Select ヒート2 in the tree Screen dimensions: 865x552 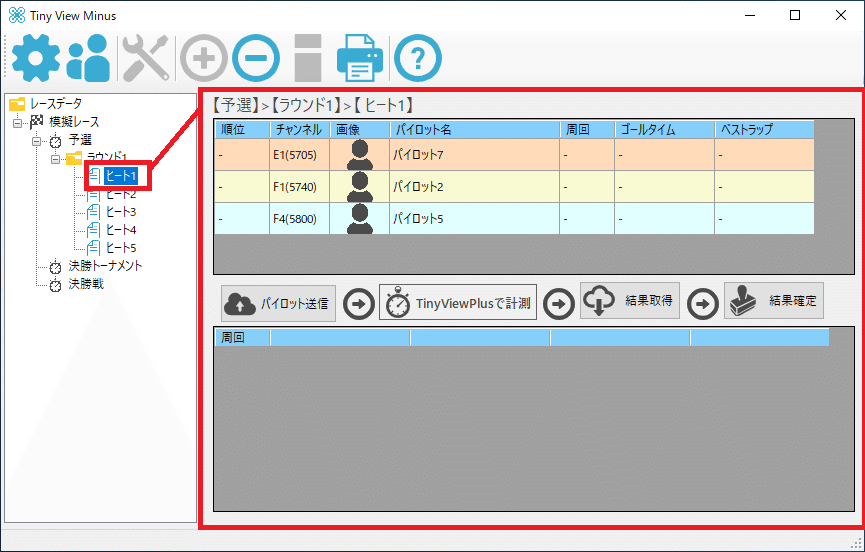coord(121,194)
